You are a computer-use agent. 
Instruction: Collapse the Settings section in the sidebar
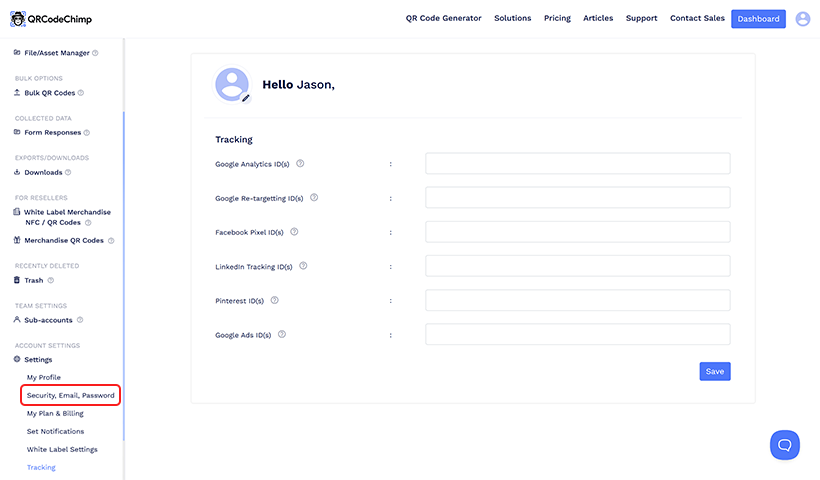(38, 359)
